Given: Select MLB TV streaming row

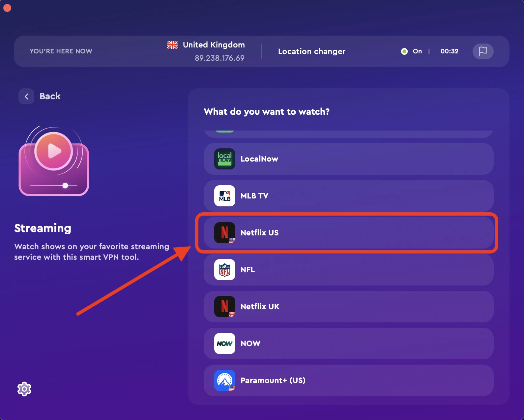Looking at the screenshot, I should pos(349,196).
